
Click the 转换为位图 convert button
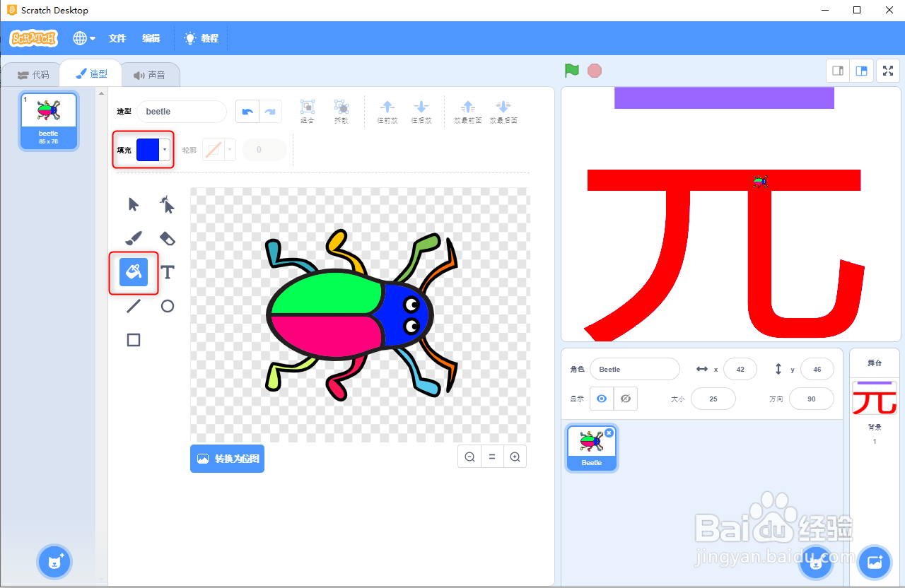227,458
